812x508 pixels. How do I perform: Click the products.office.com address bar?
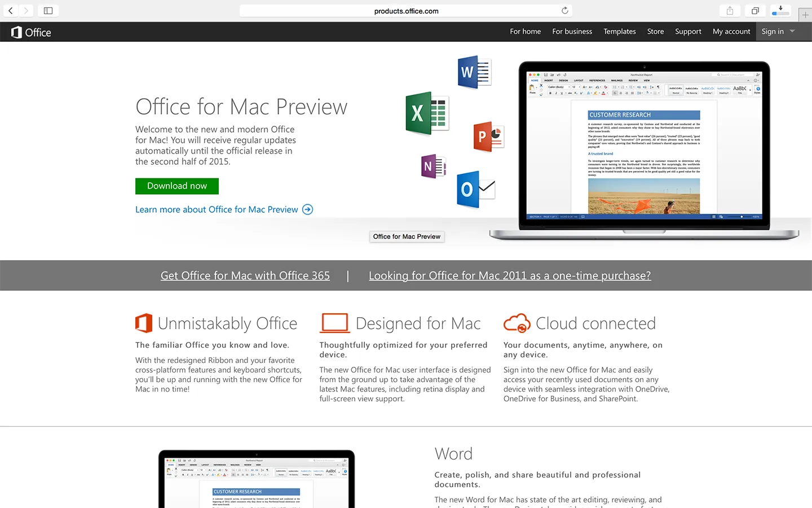tap(406, 11)
